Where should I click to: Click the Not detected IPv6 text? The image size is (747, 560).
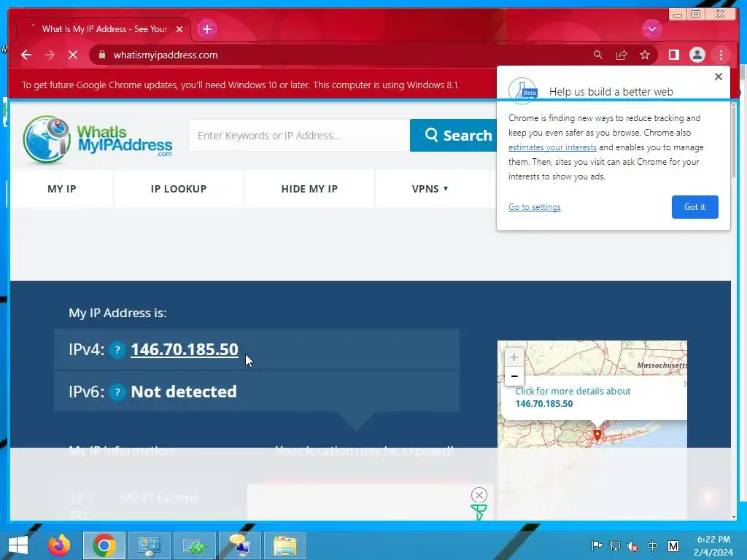184,392
